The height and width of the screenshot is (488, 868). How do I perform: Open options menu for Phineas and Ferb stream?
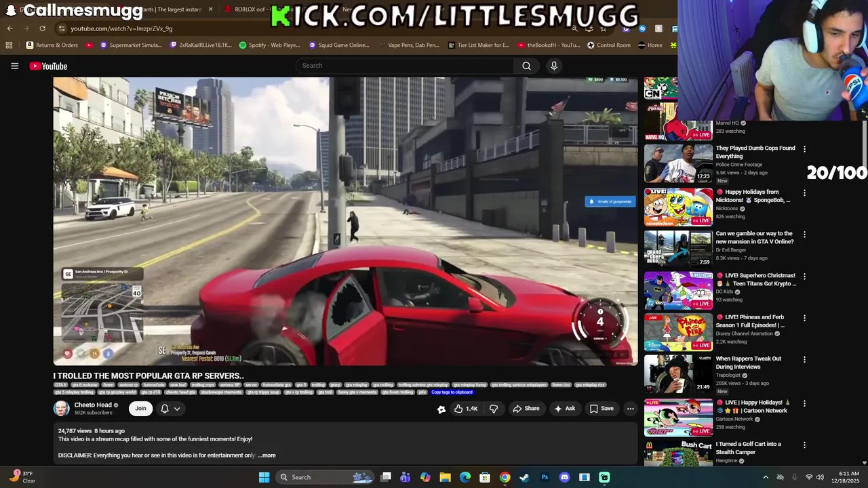(804, 318)
